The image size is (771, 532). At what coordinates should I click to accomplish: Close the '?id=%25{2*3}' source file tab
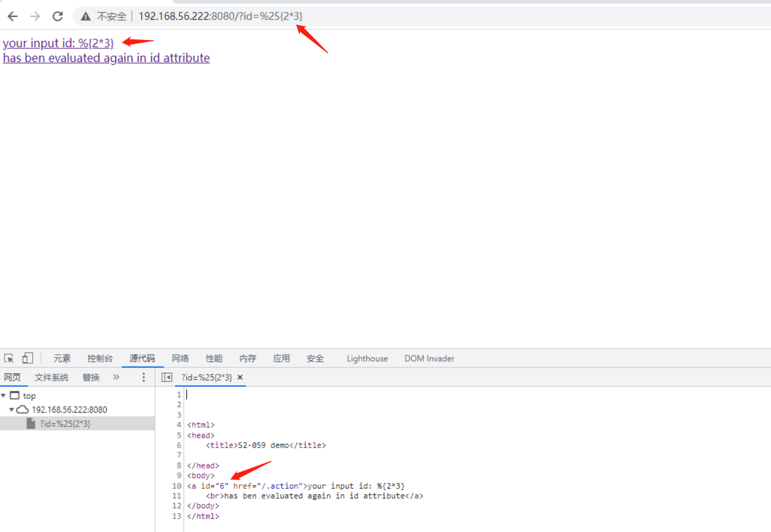point(240,377)
